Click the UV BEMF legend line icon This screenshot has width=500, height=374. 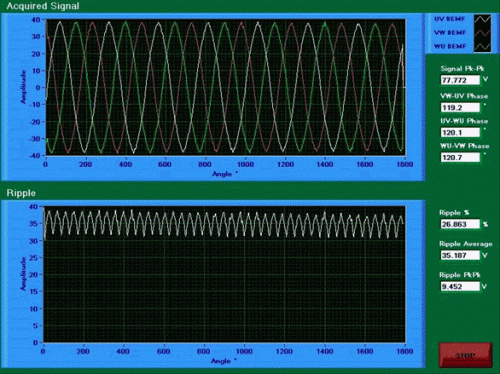click(482, 19)
